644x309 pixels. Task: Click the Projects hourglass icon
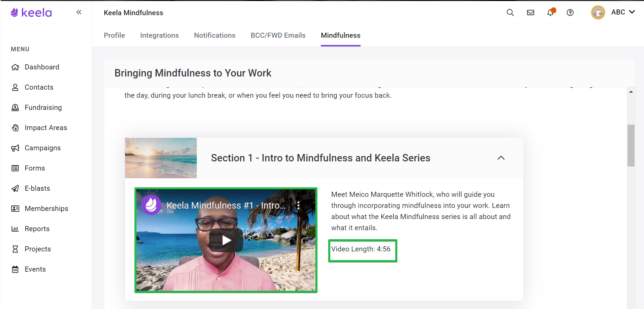(x=15, y=249)
